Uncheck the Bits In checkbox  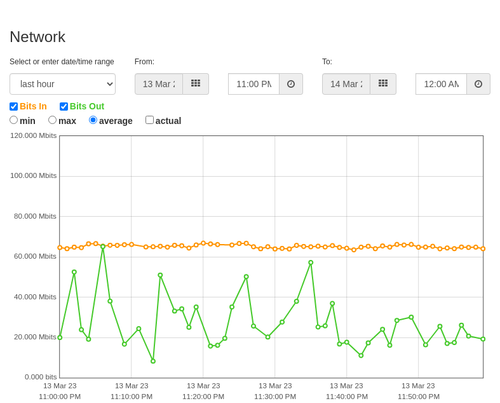tap(14, 106)
